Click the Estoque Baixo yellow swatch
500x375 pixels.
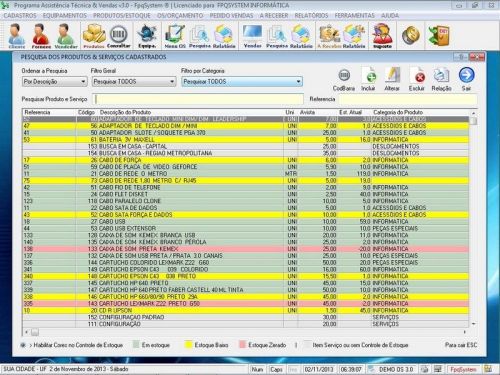188,345
